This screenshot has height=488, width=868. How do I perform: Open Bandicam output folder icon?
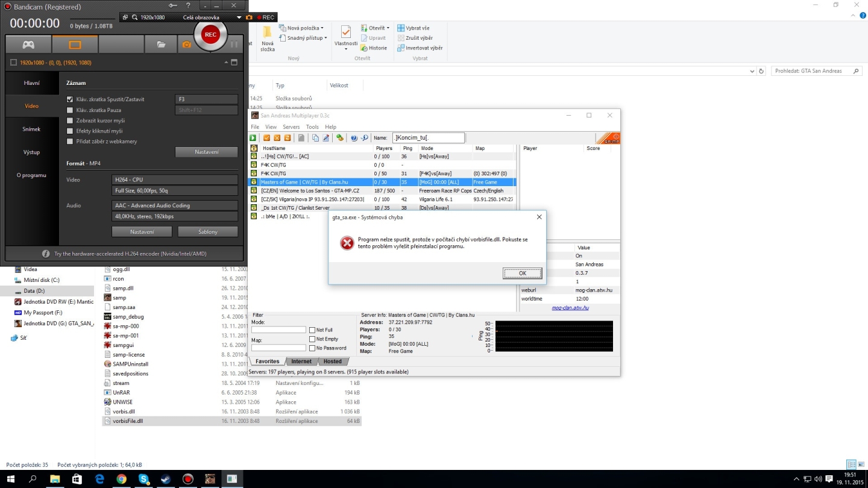pyautogui.click(x=161, y=45)
